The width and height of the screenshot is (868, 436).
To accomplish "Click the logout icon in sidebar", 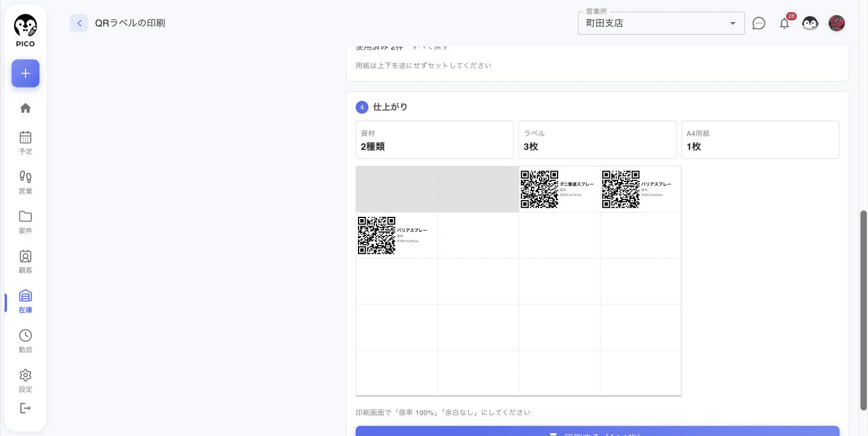I will (x=26, y=408).
